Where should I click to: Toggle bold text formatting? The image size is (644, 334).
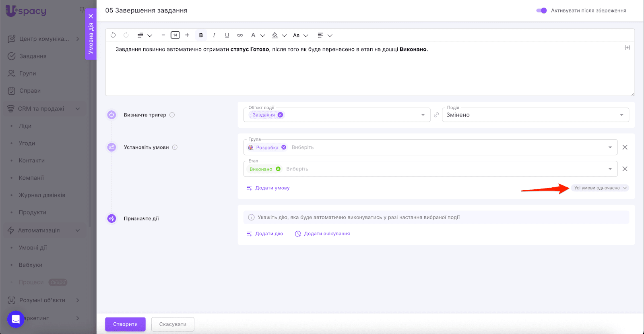click(201, 35)
